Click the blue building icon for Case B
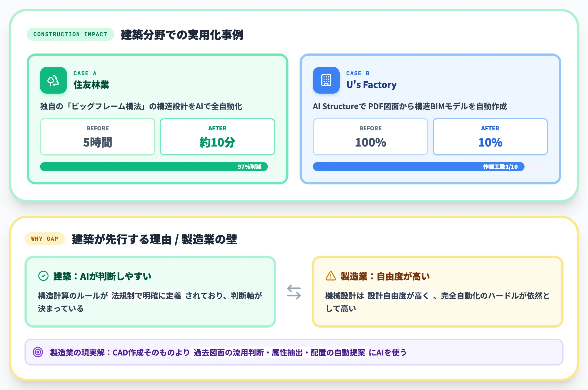 pyautogui.click(x=326, y=80)
